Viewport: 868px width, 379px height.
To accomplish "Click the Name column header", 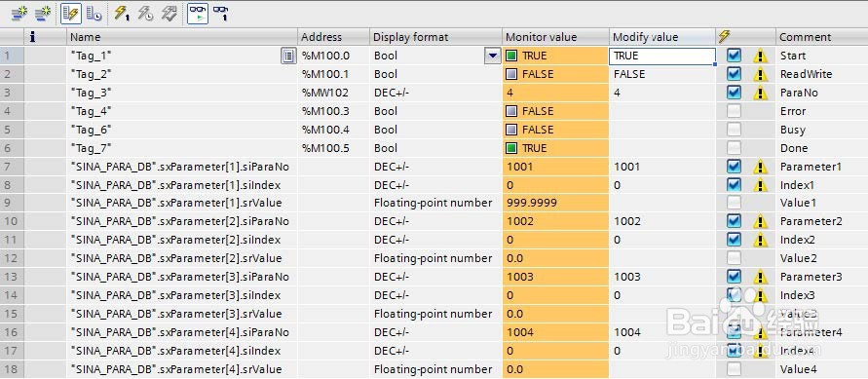I will pyautogui.click(x=182, y=37).
